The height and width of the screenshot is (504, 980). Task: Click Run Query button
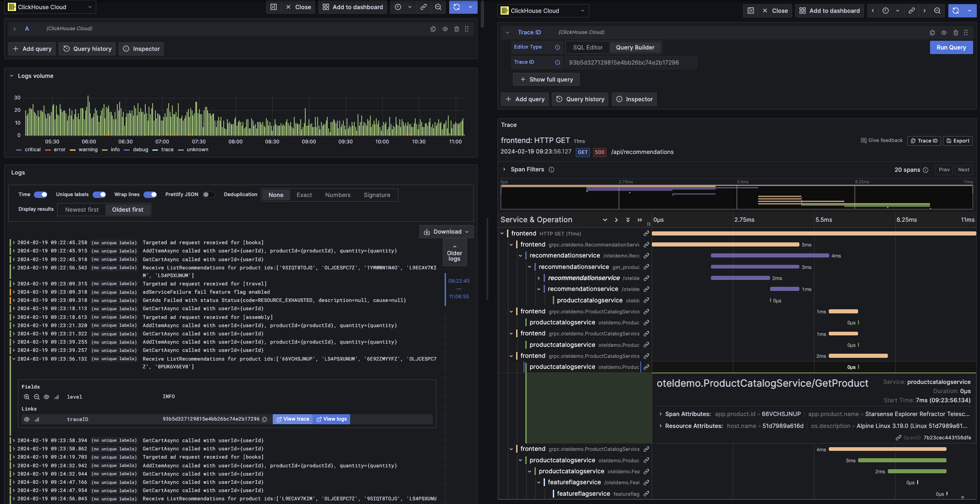pos(950,47)
